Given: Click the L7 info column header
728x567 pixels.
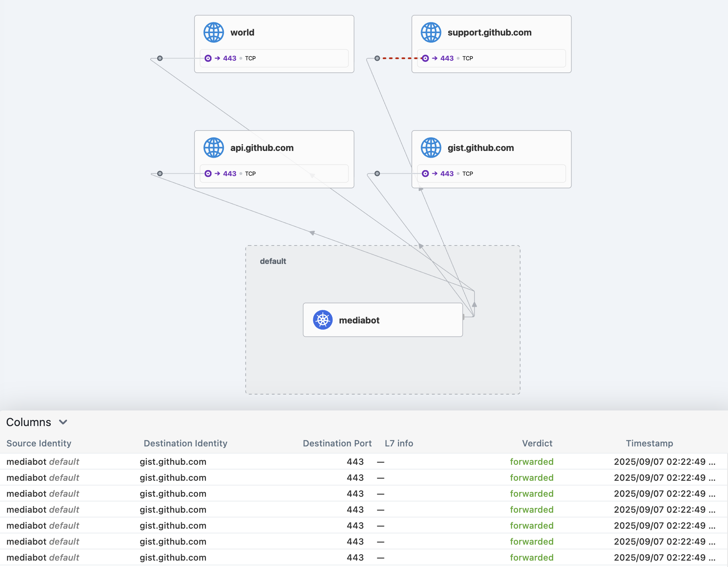Looking at the screenshot, I should 399,443.
